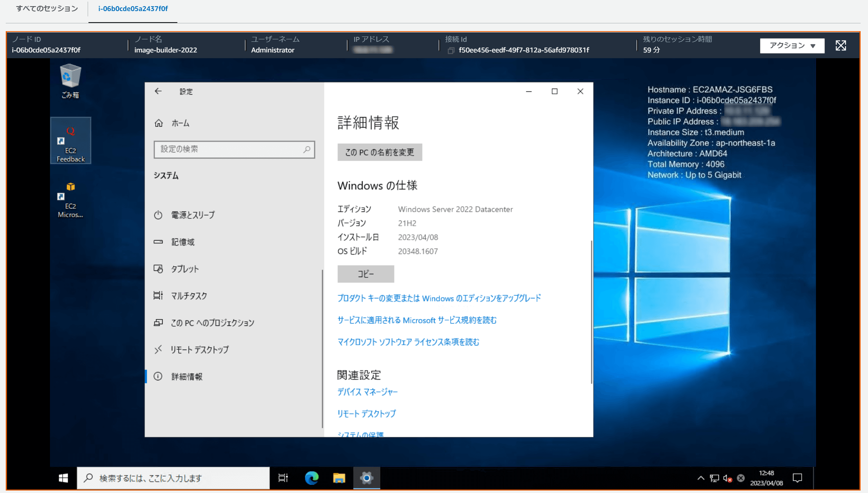Open Microsoft サービス規約を読む link
The width and height of the screenshot is (868, 493).
pyautogui.click(x=417, y=320)
